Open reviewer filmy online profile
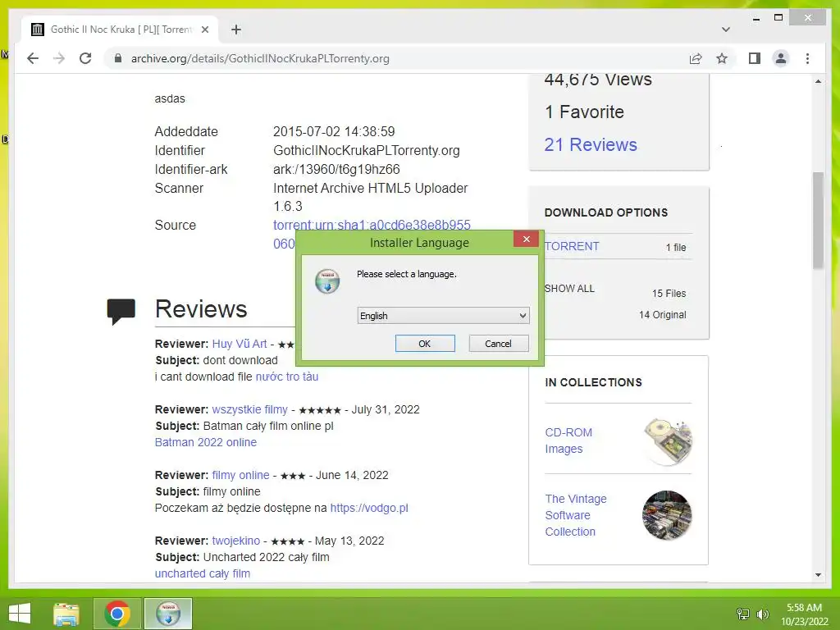 click(240, 475)
